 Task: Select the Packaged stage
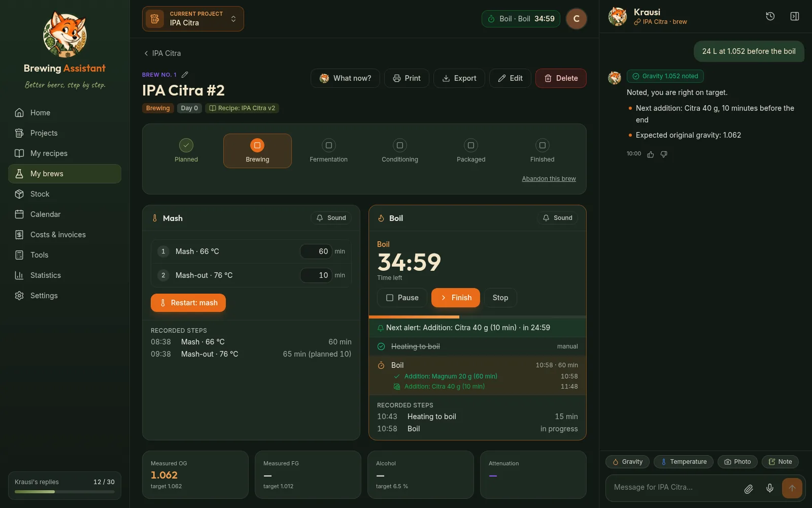pos(471,151)
